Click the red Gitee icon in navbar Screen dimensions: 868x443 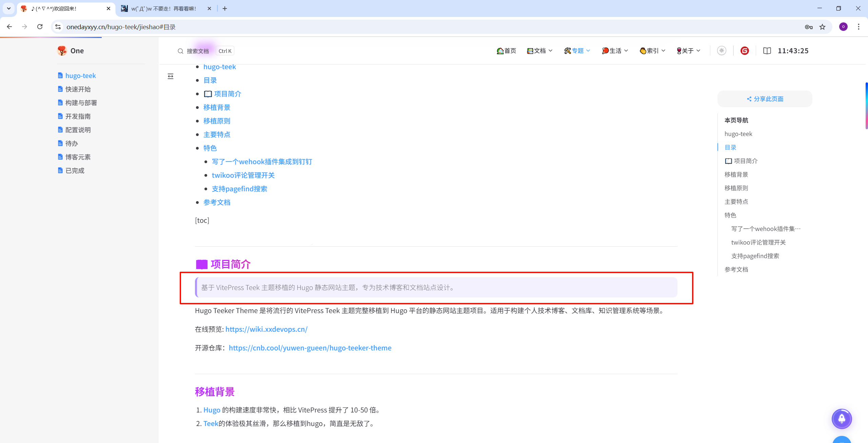pos(745,51)
